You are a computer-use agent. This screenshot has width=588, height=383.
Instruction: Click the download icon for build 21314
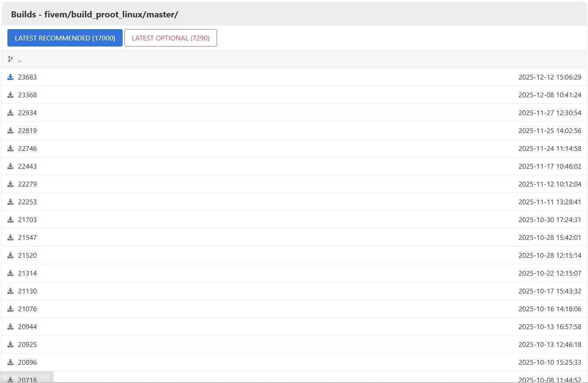point(10,273)
